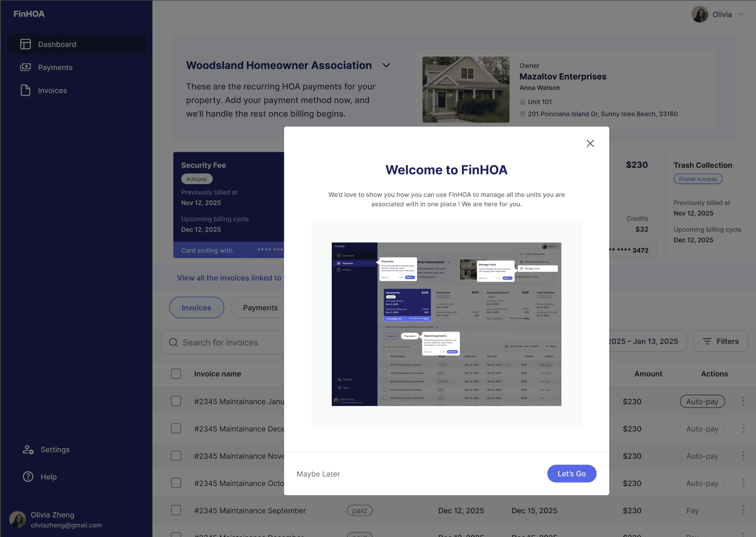Check the Maintainance September invoice checkbox

(x=176, y=510)
